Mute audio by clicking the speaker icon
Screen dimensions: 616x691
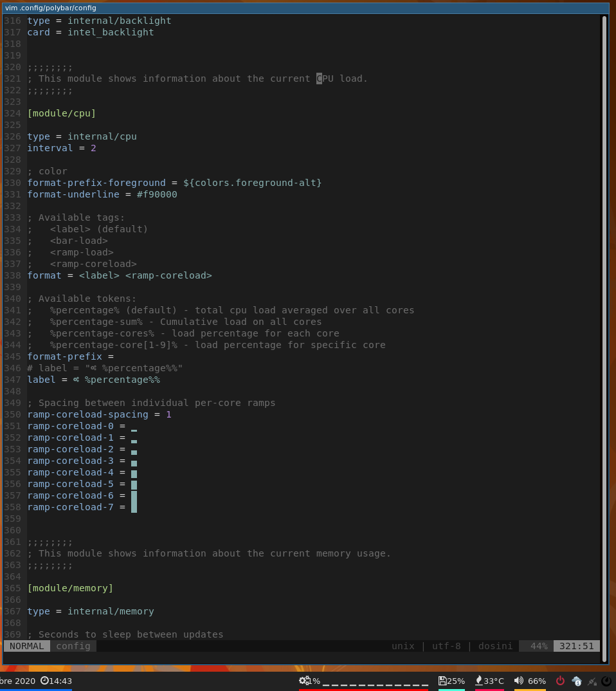click(x=518, y=680)
